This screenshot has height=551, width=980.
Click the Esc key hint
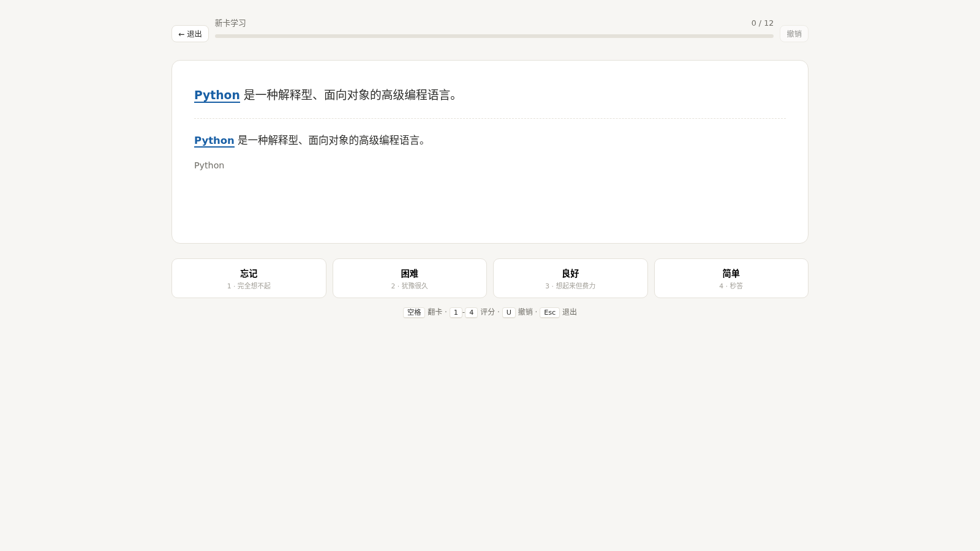tap(549, 312)
